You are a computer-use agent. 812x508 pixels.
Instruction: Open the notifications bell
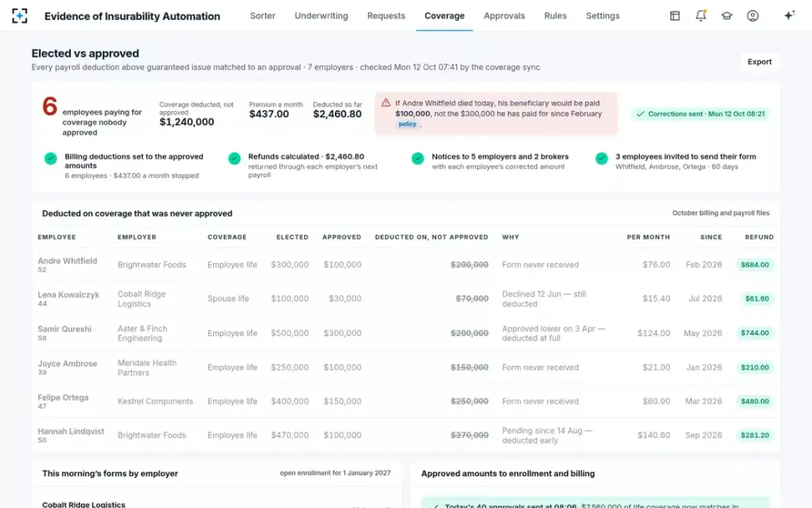click(x=701, y=16)
